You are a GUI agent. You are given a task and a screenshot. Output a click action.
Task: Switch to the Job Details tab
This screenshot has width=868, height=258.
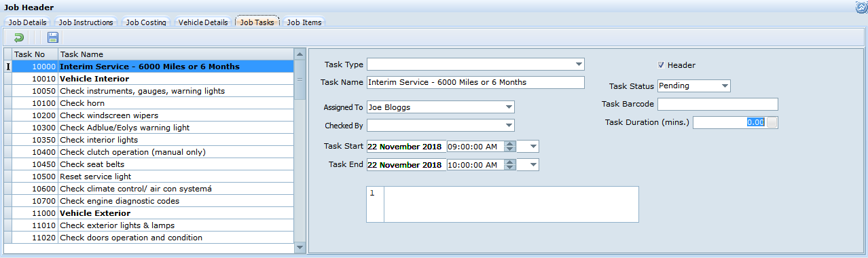tap(28, 22)
